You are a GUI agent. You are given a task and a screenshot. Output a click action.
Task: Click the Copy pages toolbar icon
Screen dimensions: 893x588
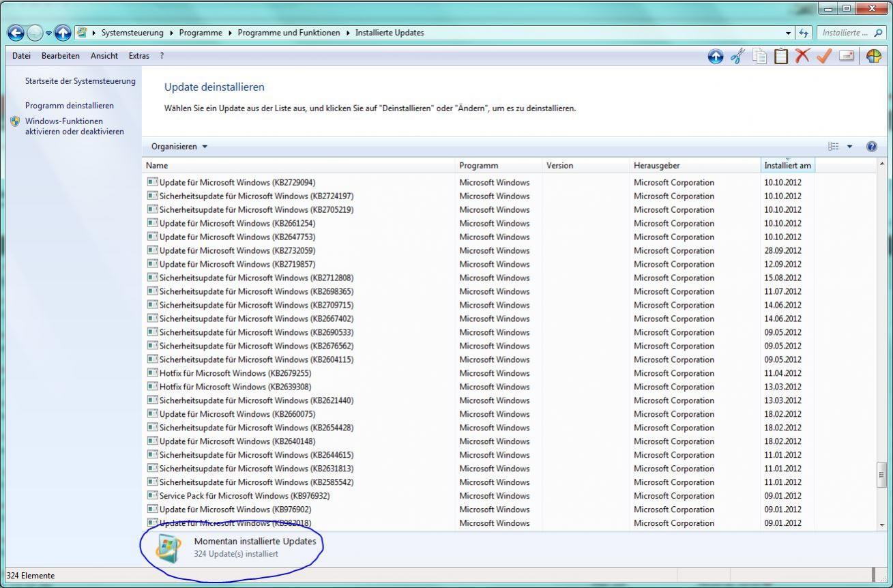[759, 57]
